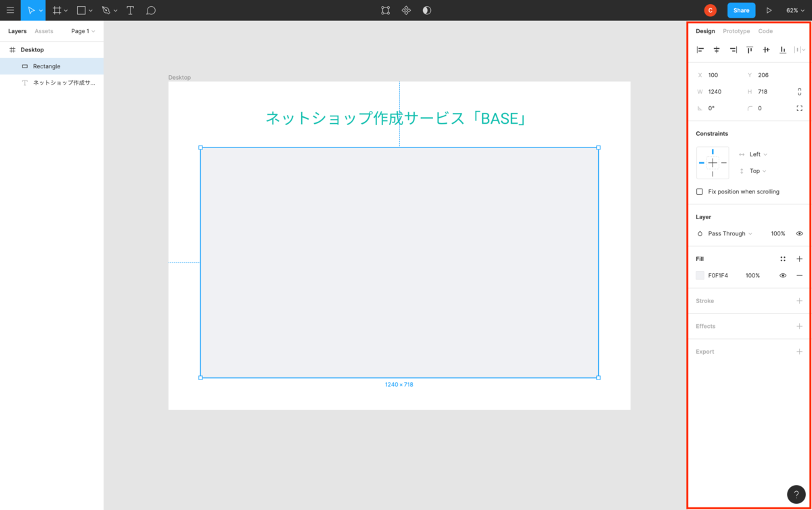Click independent corners icon
812x510 pixels.
799,108
